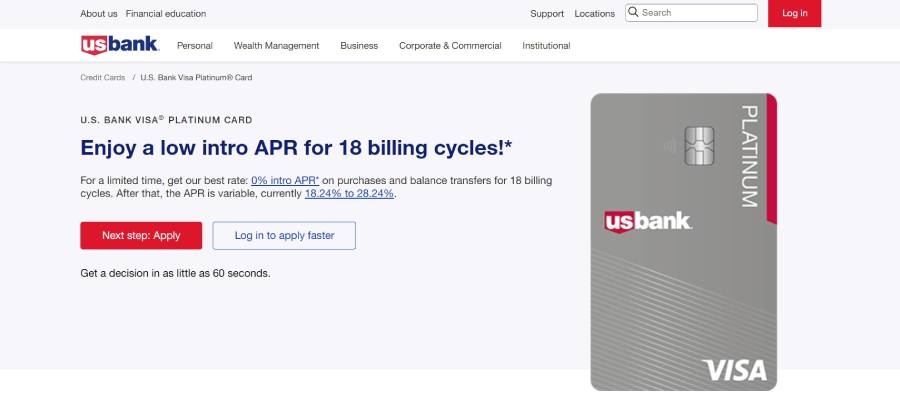This screenshot has height=400, width=900.
Task: Click the low intro APR headline
Action: click(296, 148)
